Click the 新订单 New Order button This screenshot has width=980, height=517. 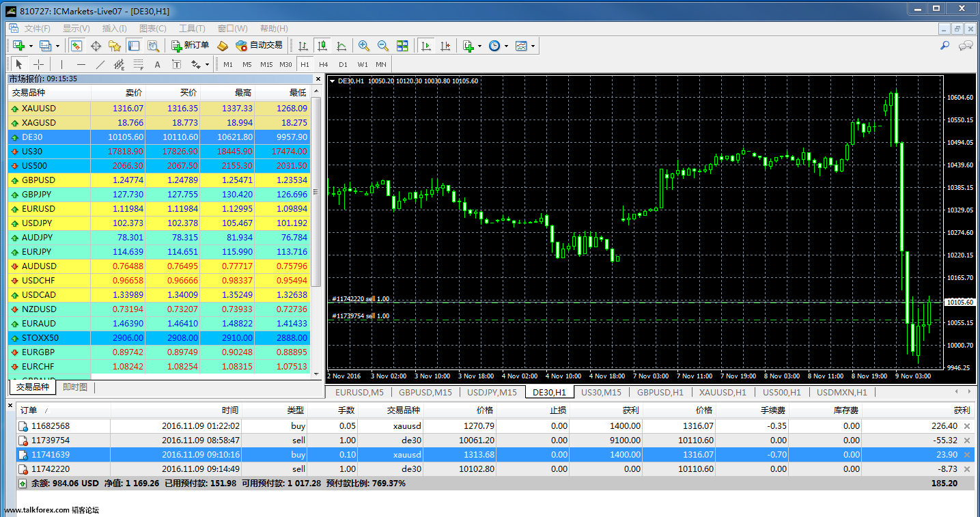(x=190, y=46)
